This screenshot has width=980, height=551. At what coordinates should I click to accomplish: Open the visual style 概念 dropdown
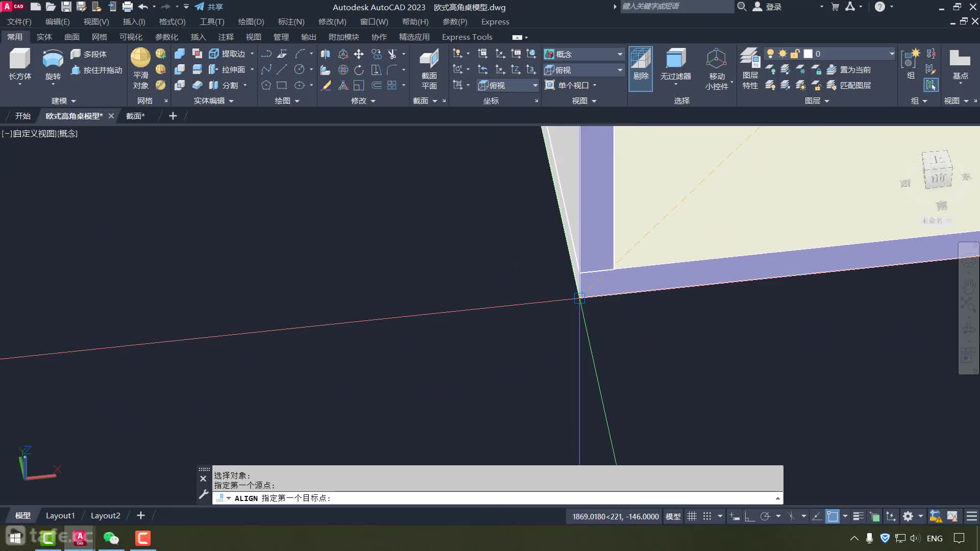(x=584, y=54)
